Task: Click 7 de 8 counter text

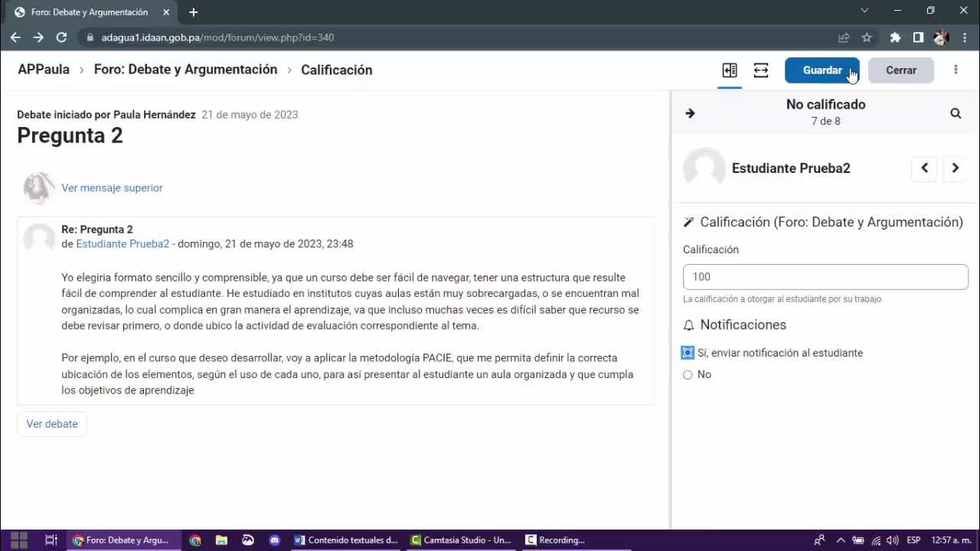Action: pos(825,122)
